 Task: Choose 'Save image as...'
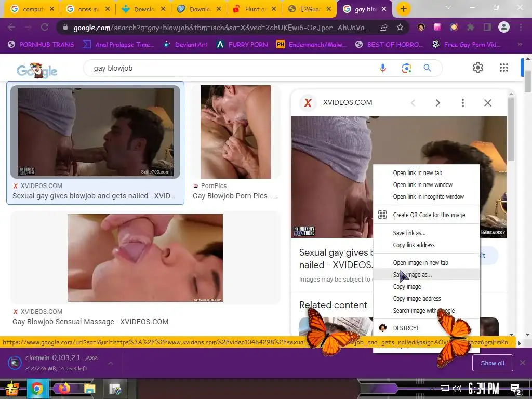pyautogui.click(x=427, y=274)
